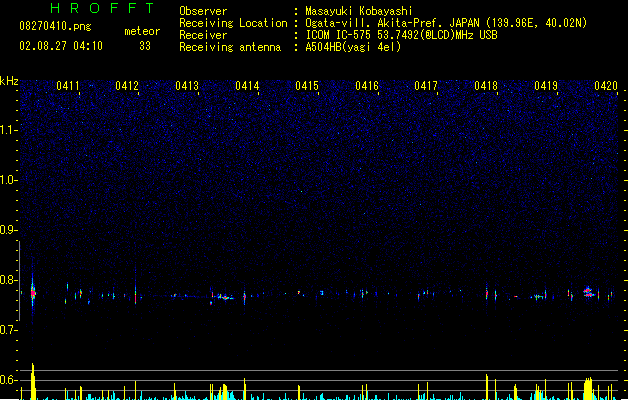629x400 pixels.
Task: Click the Observer label
Action: pos(203,11)
